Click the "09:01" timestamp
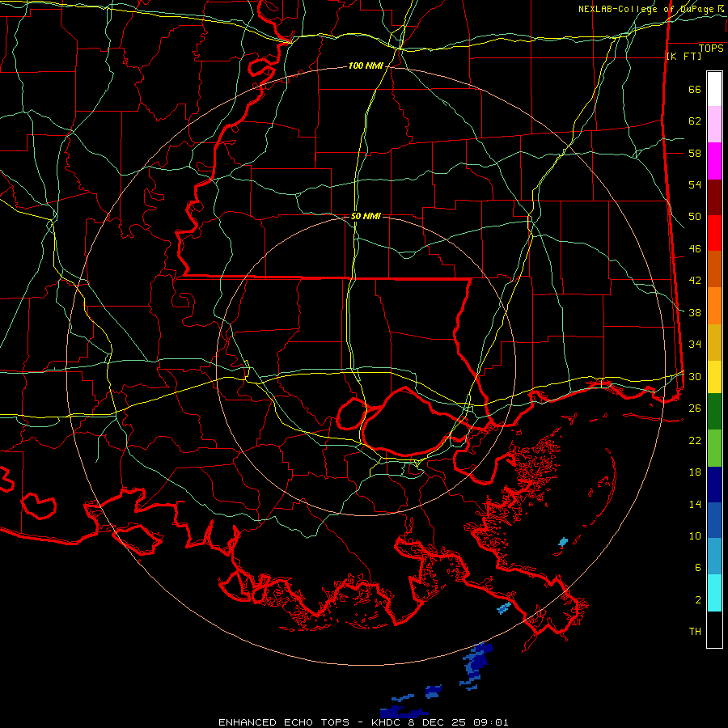Screen dimensions: 728x728 point(492,722)
